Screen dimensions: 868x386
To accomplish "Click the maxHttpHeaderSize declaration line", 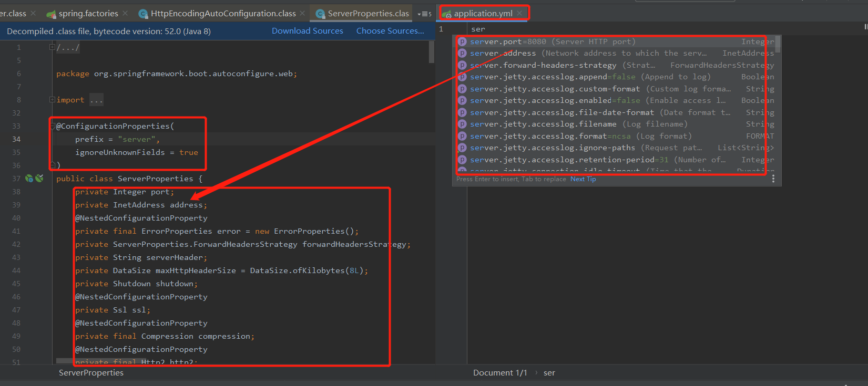I will pos(221,270).
